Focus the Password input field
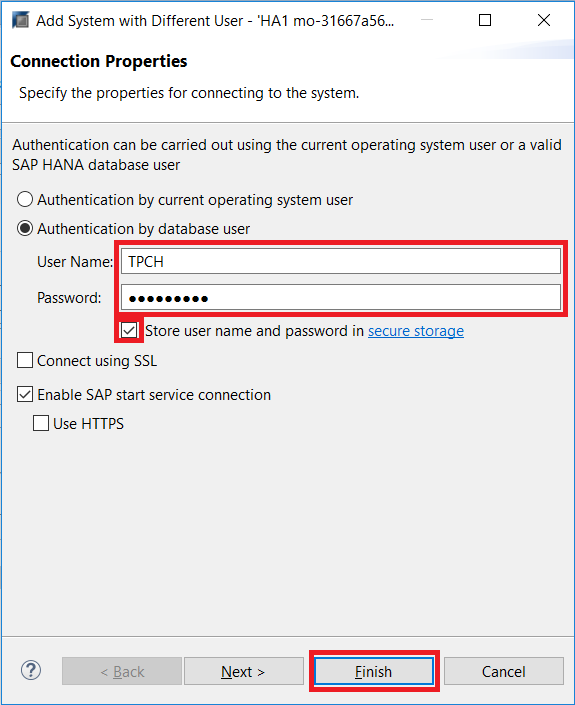This screenshot has width=575, height=705. (341, 297)
